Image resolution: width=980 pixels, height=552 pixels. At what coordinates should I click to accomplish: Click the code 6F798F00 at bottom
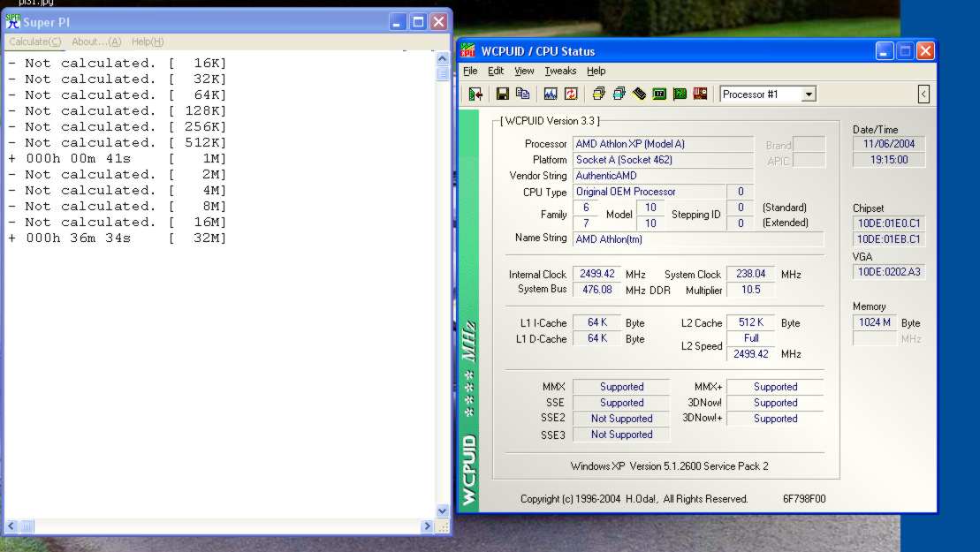coord(804,499)
